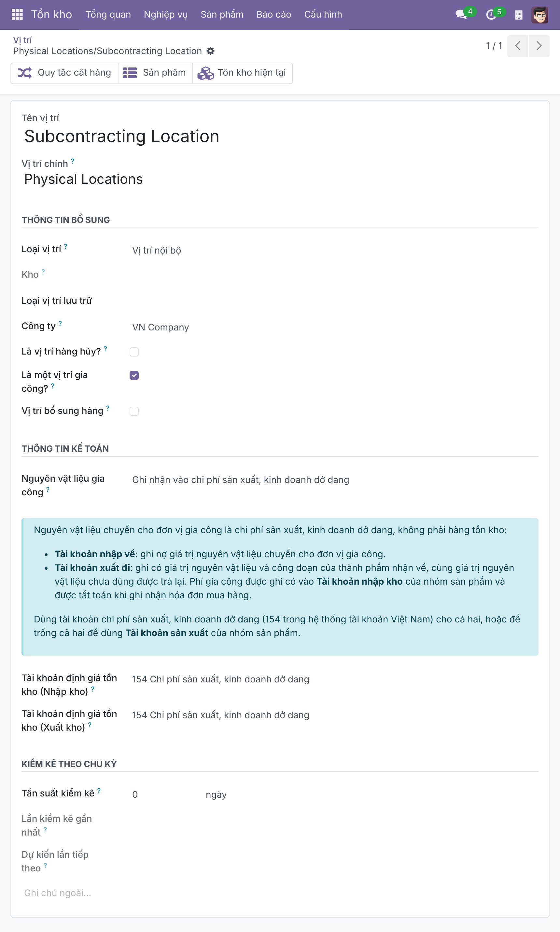Open the Cấu hình menu
Viewport: 560px width, 932px height.
pyautogui.click(x=323, y=14)
